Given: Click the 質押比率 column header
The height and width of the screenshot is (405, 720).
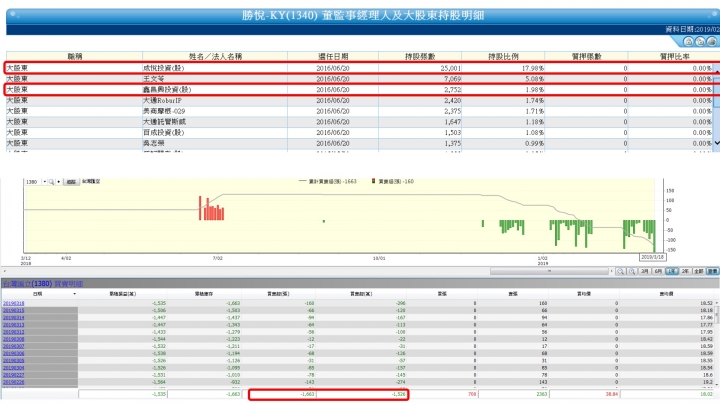Looking at the screenshot, I should click(674, 56).
